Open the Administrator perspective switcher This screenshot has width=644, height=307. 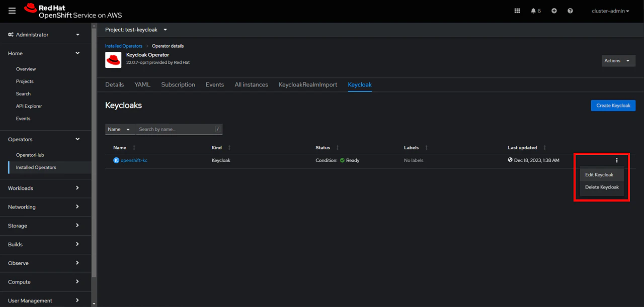tap(44, 35)
